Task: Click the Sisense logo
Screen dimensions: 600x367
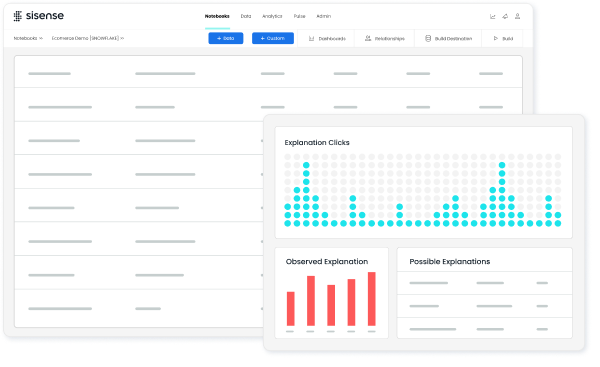Action: tap(39, 16)
